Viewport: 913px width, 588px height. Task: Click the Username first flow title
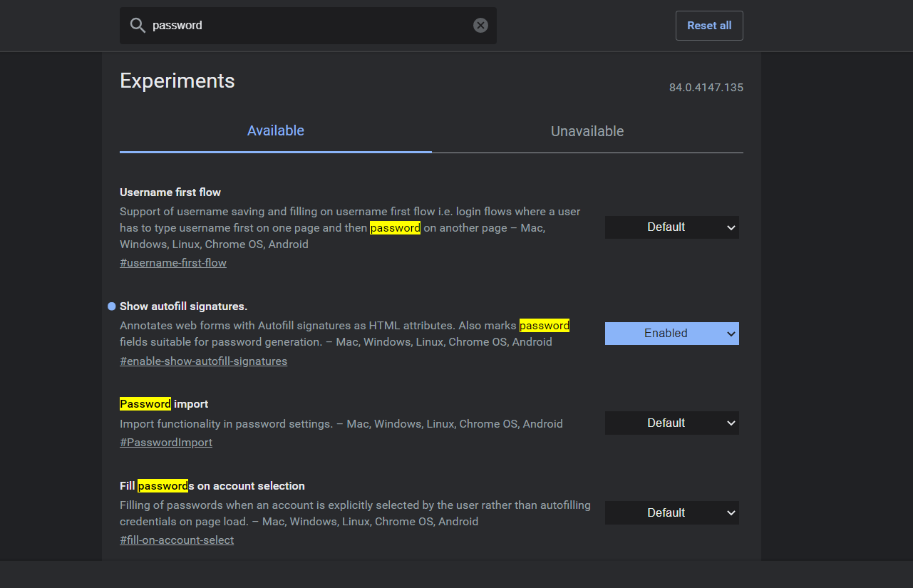coord(170,192)
